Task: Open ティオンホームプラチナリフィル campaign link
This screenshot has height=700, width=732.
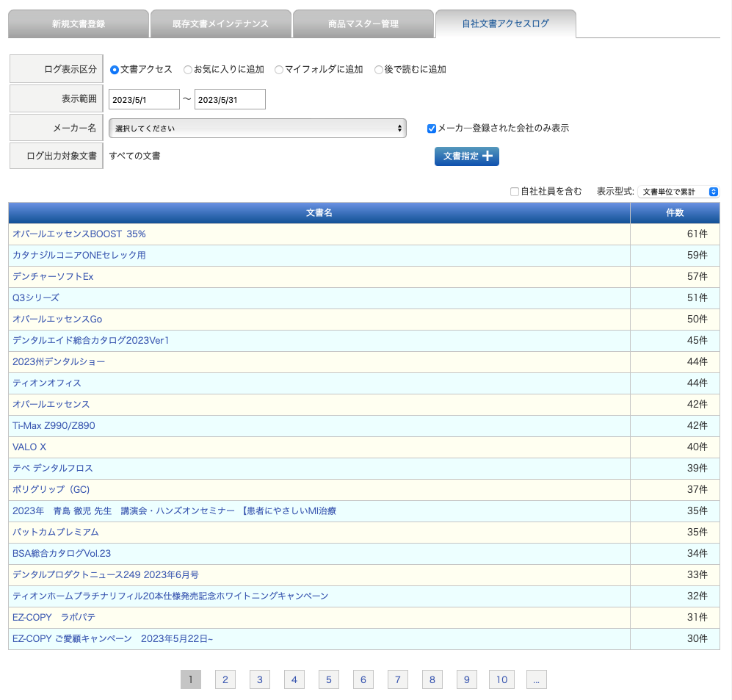Action: [x=170, y=596]
